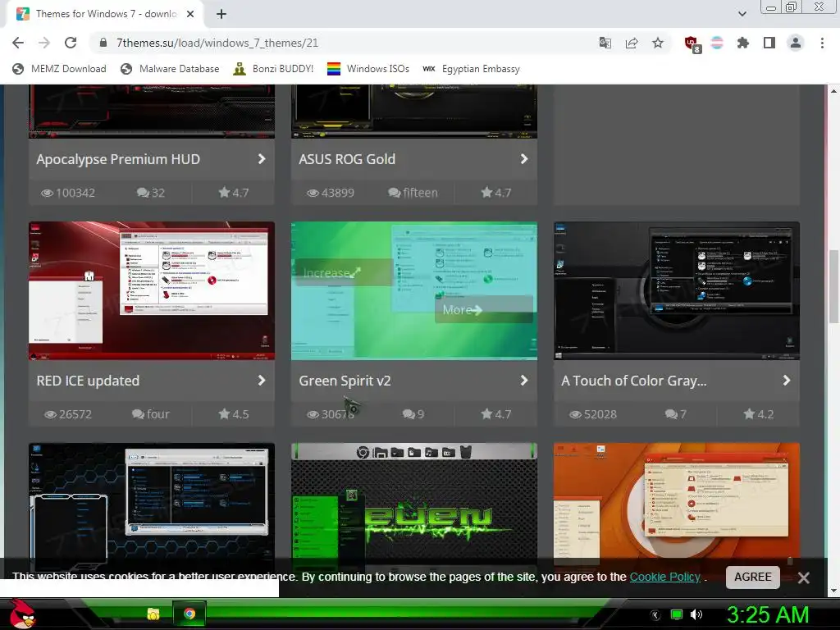Image resolution: width=840 pixels, height=630 pixels.
Task: Open the Apocalypse Premium HUD title link
Action: point(118,159)
